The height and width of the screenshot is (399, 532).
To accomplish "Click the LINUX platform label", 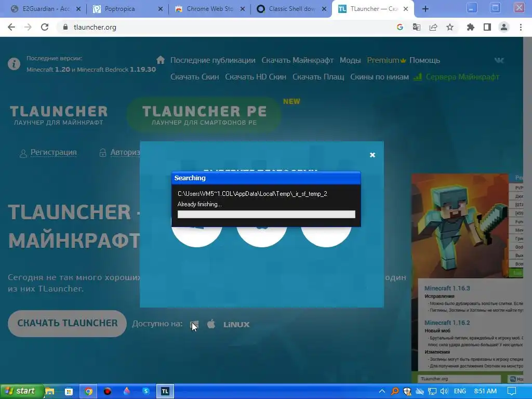I will click(236, 324).
